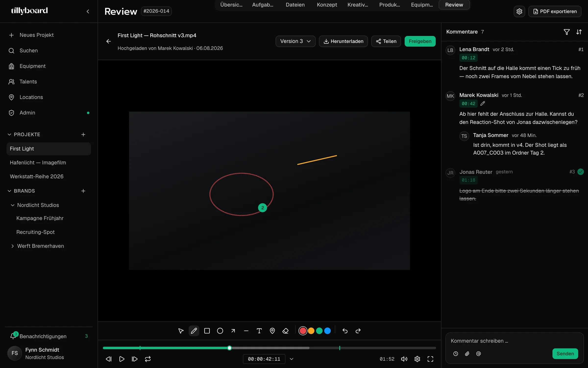
Task: Select the circle shape tool
Action: point(220,331)
